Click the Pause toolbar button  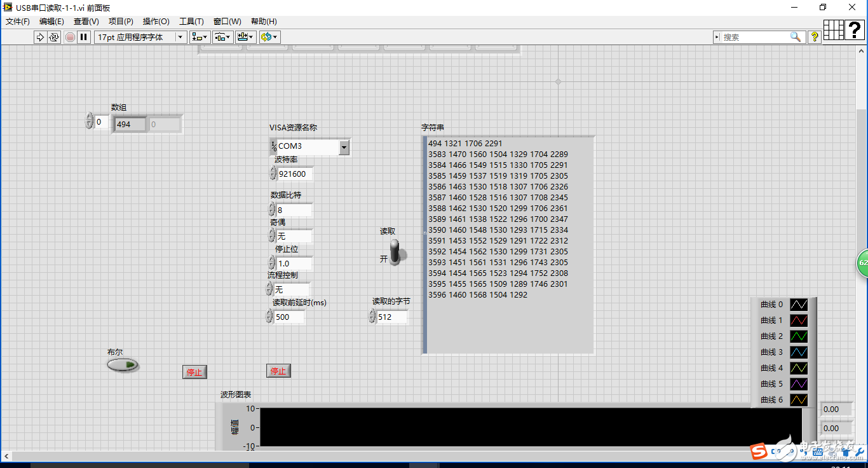click(84, 38)
